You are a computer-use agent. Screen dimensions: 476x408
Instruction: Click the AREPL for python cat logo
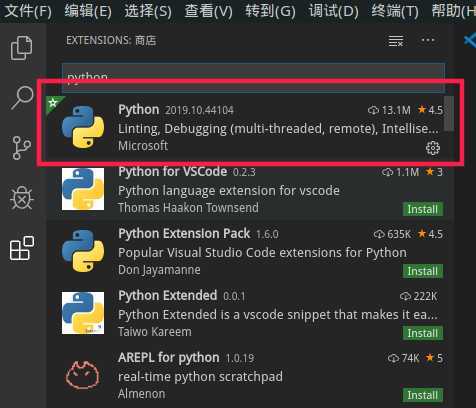point(82,375)
